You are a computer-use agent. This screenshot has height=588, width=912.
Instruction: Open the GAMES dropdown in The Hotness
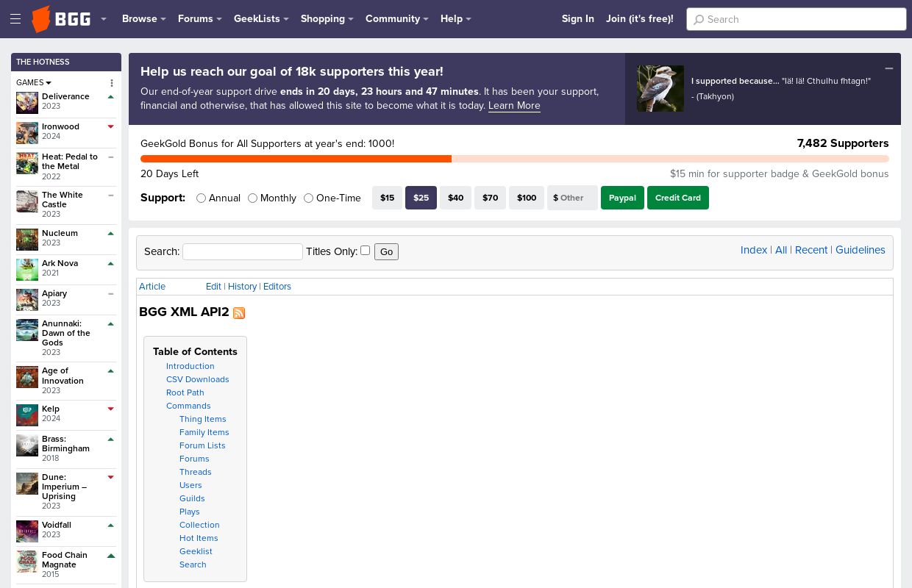coord(34,82)
